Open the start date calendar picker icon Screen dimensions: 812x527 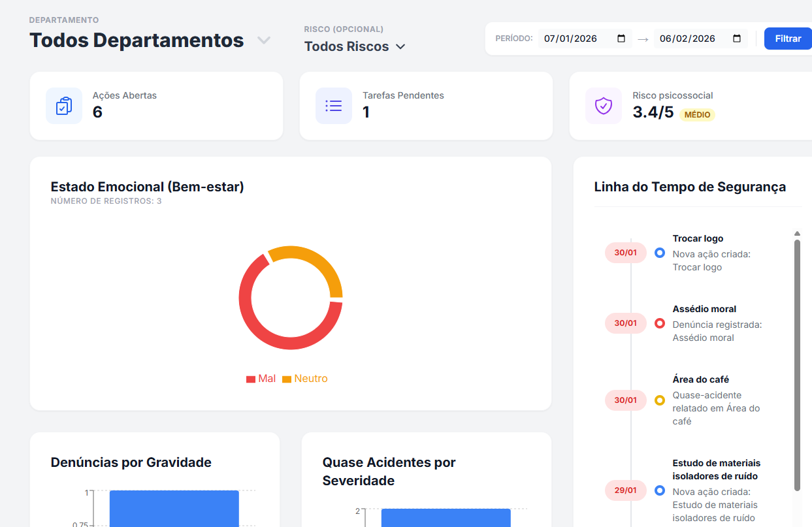(621, 39)
